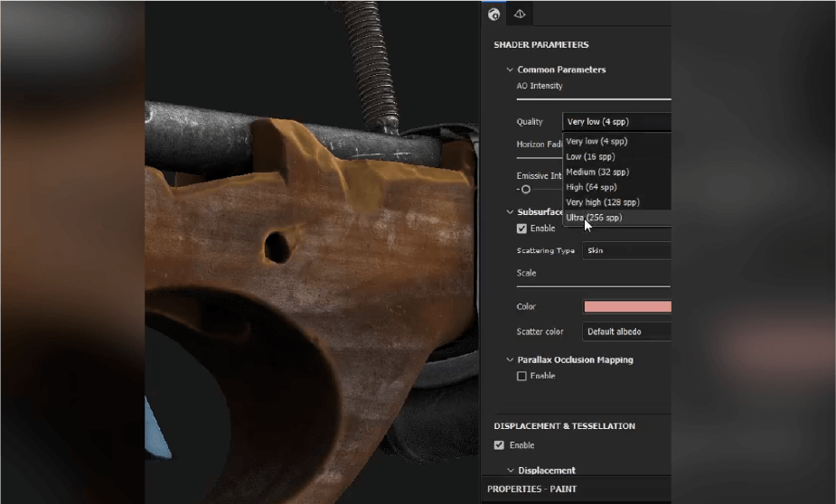Pick Medium (32 spp) quality

click(x=596, y=172)
